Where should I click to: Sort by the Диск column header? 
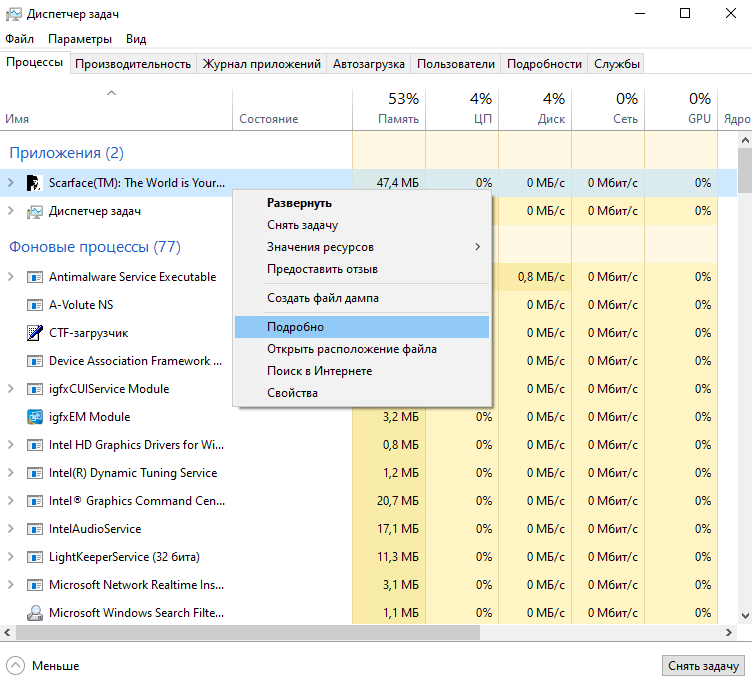(535, 109)
